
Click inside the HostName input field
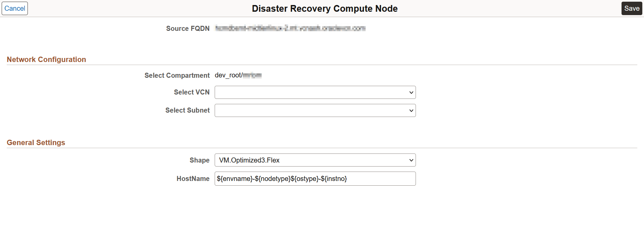(315, 178)
